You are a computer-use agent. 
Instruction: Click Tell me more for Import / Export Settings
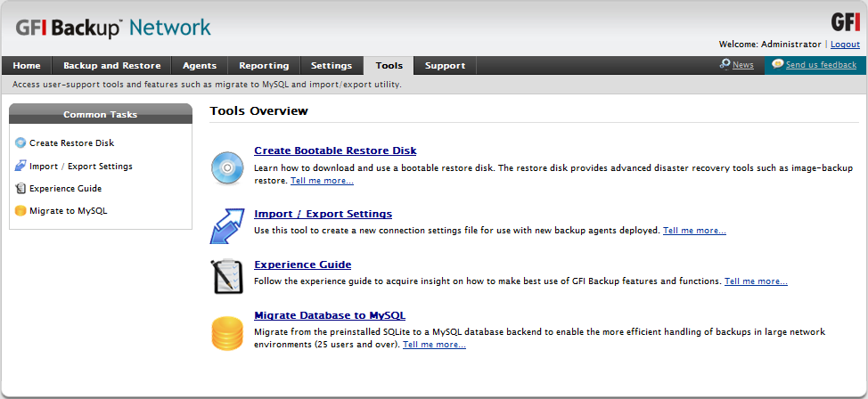(x=694, y=230)
